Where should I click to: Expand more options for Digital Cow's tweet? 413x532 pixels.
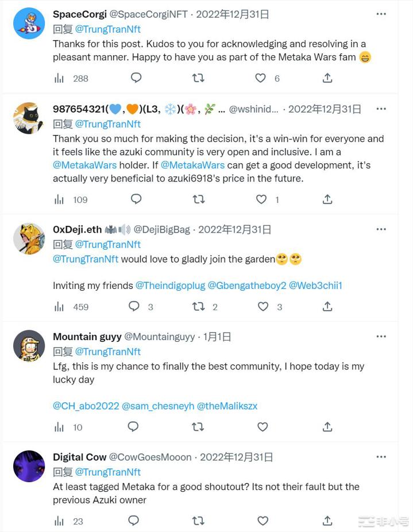click(x=381, y=457)
